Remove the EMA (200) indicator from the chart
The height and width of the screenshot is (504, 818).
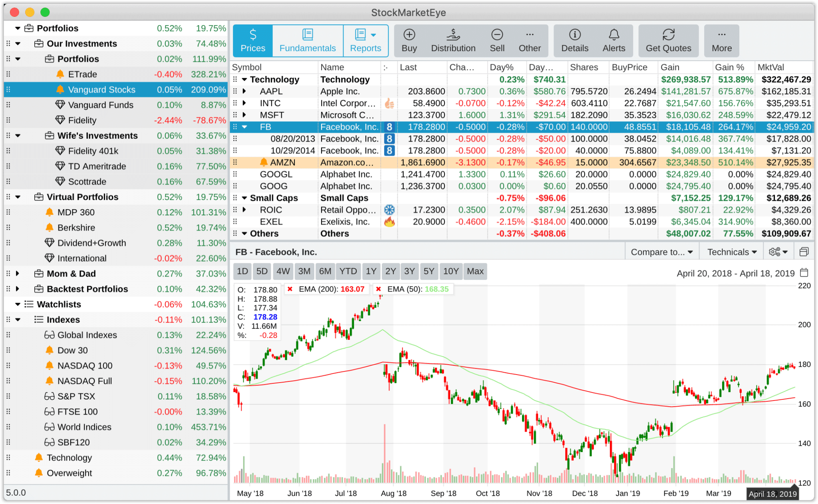pyautogui.click(x=290, y=289)
